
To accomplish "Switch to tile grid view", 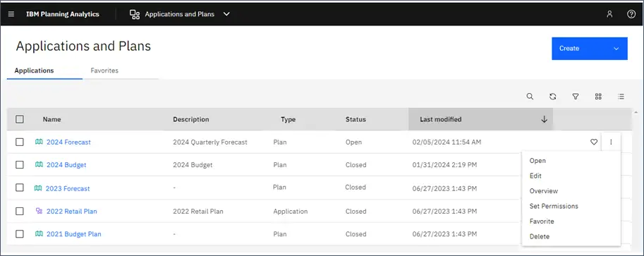I will tap(598, 97).
